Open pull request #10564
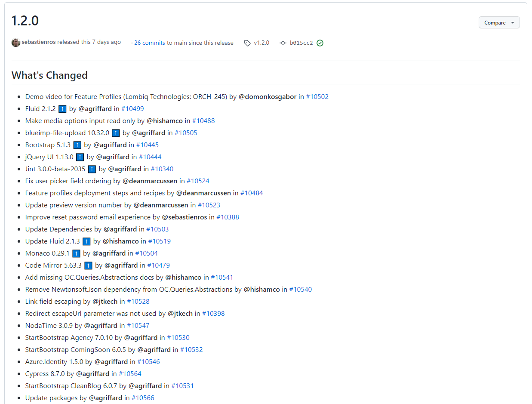 130,374
